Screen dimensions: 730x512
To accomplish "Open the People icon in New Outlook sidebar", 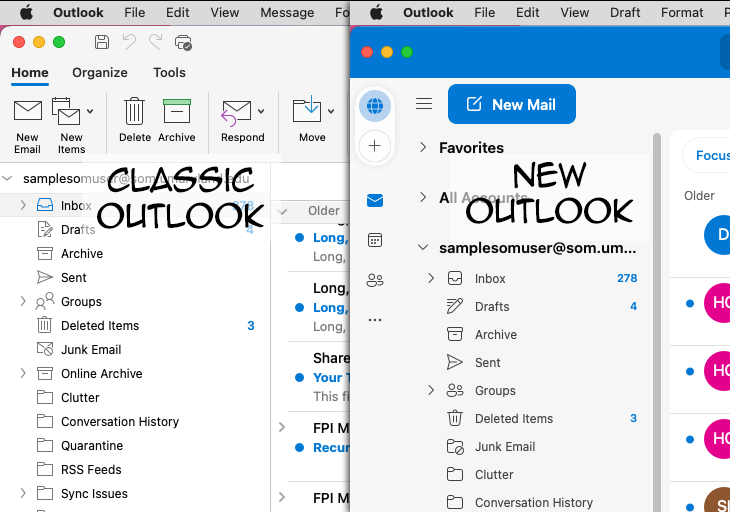I will coord(375,280).
